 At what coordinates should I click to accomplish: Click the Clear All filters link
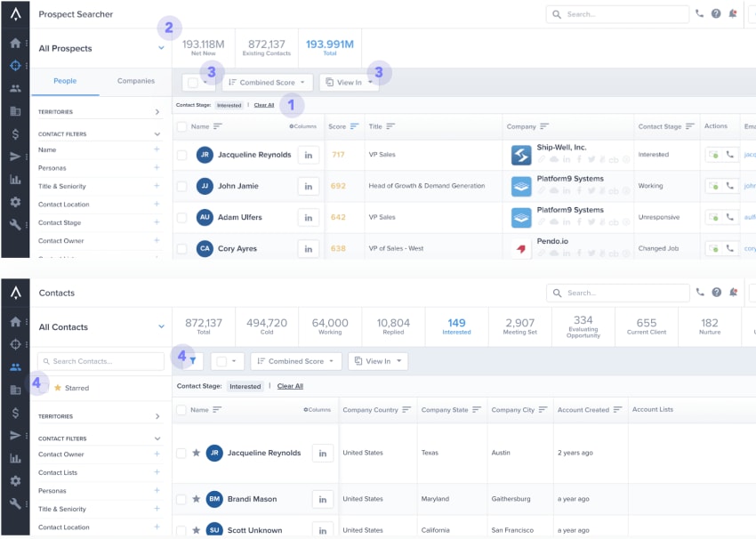tap(264, 104)
